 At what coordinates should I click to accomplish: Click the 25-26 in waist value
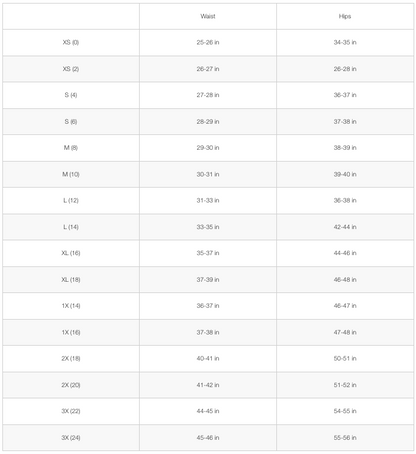208,42
